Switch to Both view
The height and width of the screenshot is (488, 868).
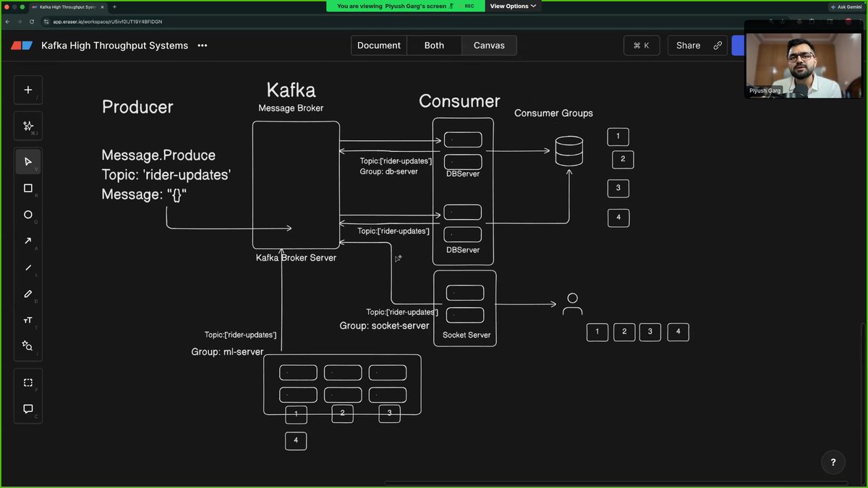434,46
